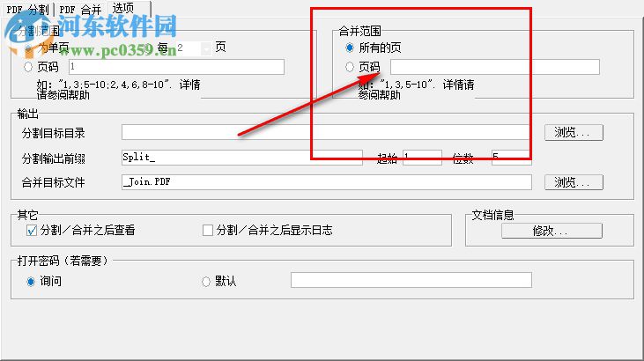Image resolution: width=644 pixels, height=361 pixels.
Task: Switch to the PDF 分割 tab
Action: [28, 9]
